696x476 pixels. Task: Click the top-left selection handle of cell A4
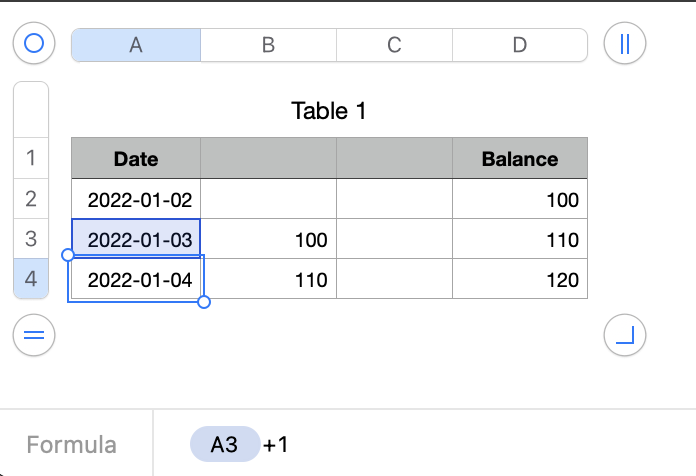68,256
